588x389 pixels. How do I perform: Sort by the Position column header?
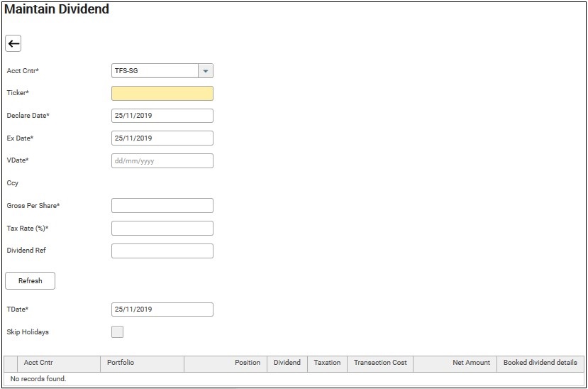(248, 363)
